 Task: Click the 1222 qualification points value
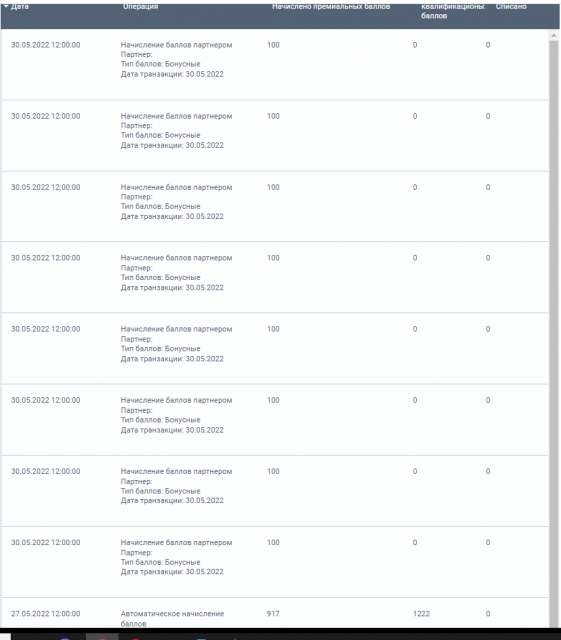[x=421, y=613]
